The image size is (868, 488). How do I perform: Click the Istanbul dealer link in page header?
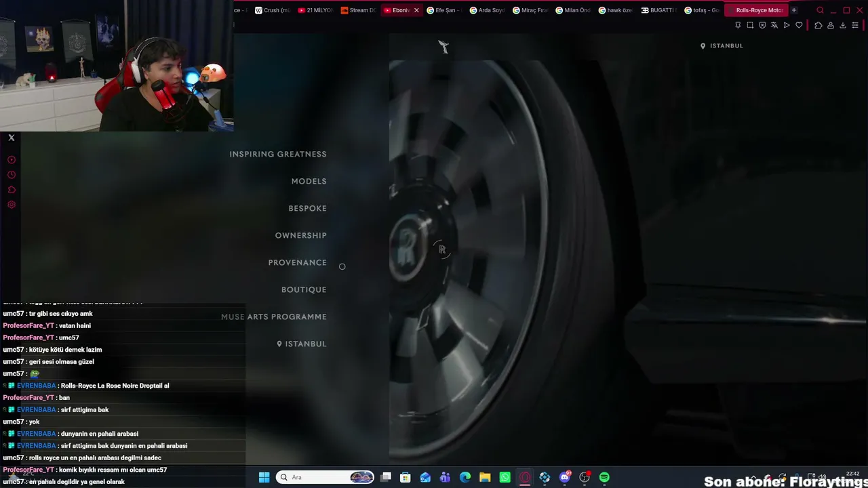[x=722, y=45]
